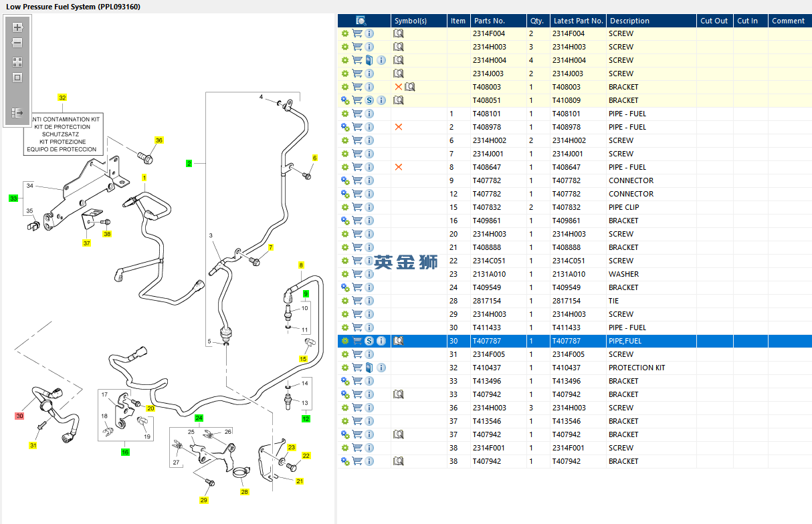Add WASHER 2131A010 to cart
Image resolution: width=812 pixels, height=524 pixels.
(357, 274)
